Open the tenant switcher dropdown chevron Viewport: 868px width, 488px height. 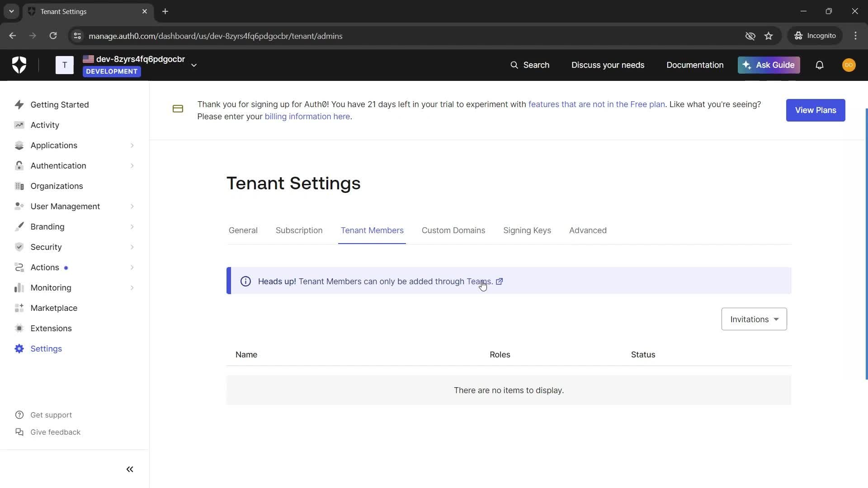tap(194, 65)
